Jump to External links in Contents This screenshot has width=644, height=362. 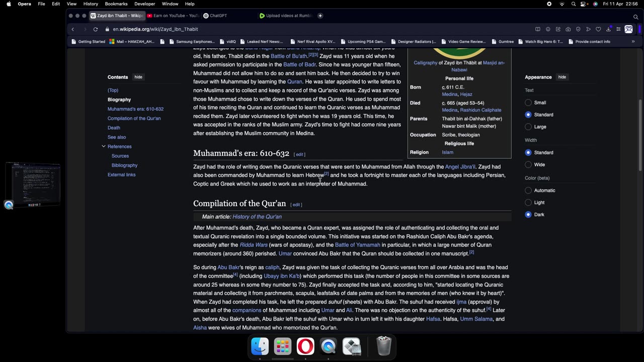click(121, 174)
